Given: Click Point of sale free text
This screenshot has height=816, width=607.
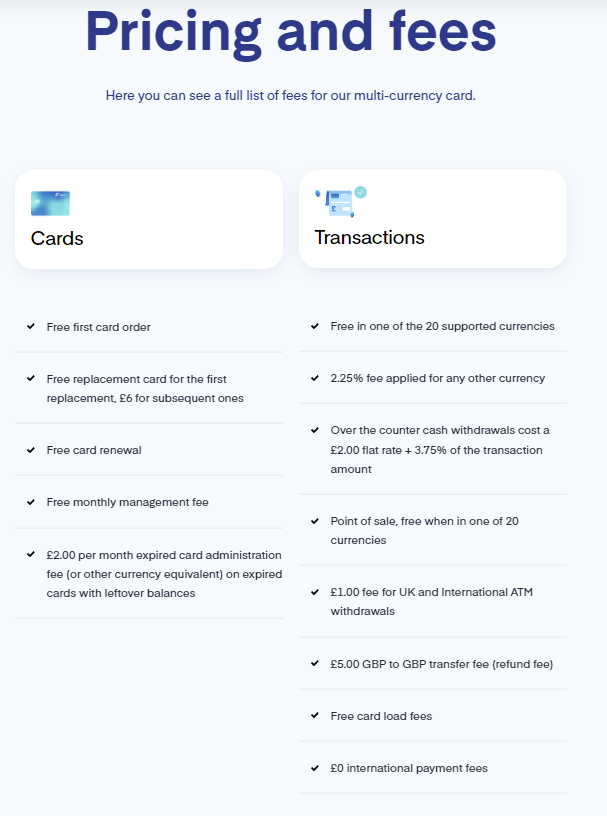Looking at the screenshot, I should click(x=424, y=530).
